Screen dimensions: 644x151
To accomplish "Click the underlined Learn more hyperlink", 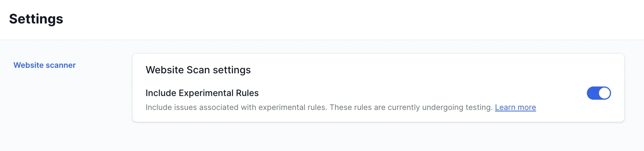I will (515, 107).
